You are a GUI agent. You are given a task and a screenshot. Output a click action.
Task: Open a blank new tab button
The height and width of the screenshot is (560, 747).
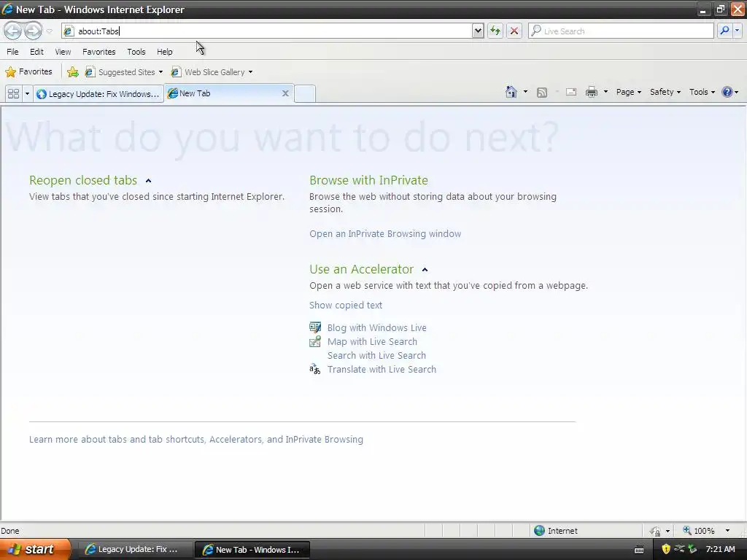(x=305, y=93)
